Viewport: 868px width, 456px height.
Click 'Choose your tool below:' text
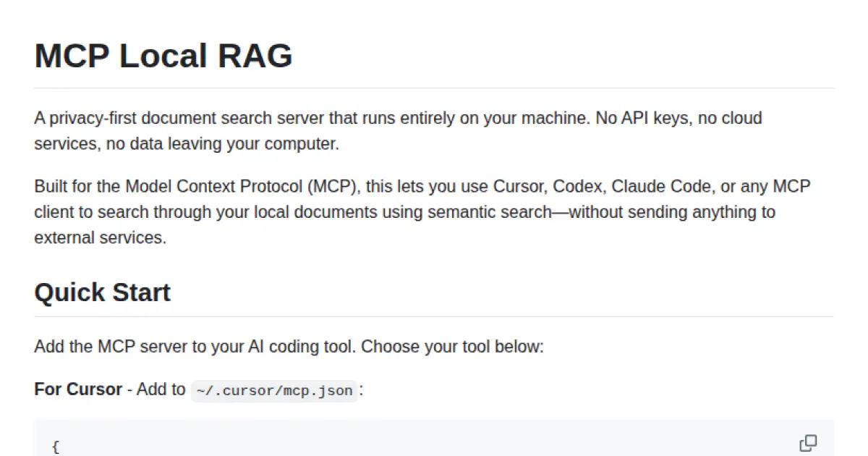(452, 347)
